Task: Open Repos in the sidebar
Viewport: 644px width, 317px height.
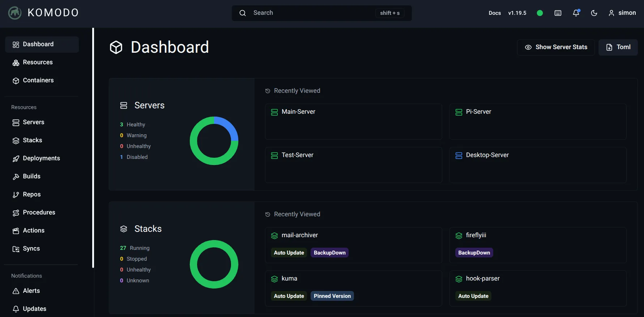Action: [42, 195]
